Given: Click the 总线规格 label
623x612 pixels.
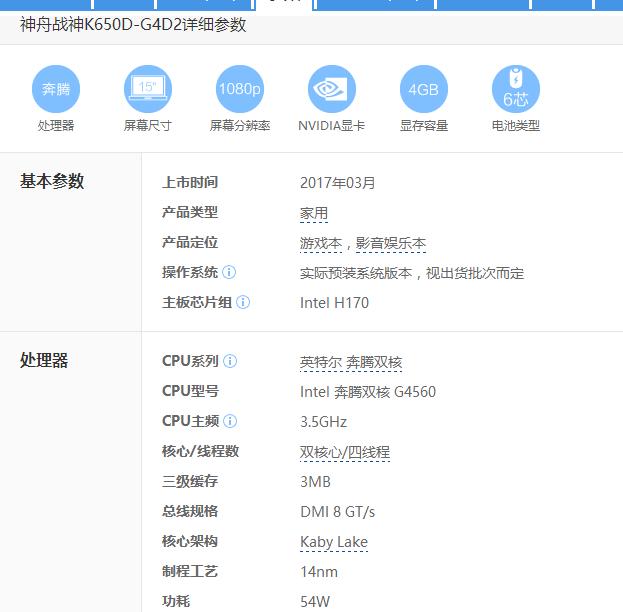Looking at the screenshot, I should point(190,511).
